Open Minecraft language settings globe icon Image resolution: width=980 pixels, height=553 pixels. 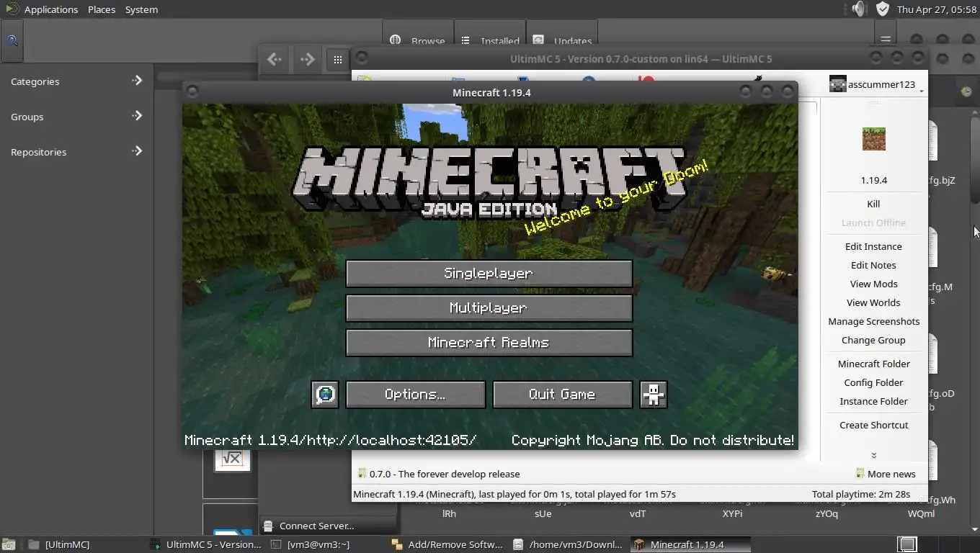[x=325, y=395]
